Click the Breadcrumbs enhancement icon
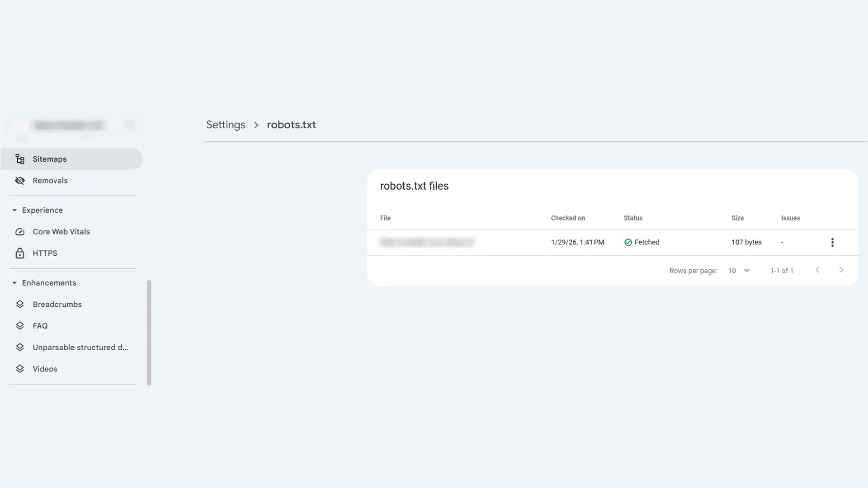Viewport: 868px width, 488px height. [x=20, y=304]
